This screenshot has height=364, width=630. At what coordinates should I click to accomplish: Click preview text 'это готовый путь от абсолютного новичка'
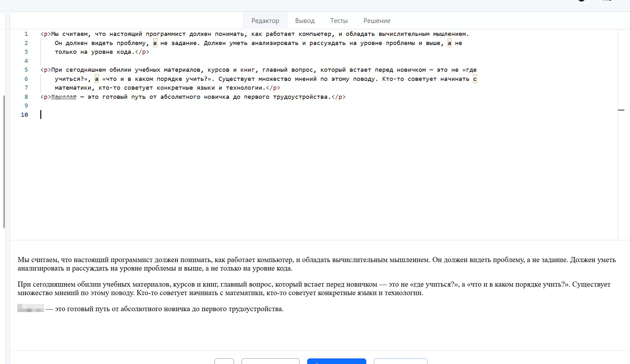tap(169, 309)
